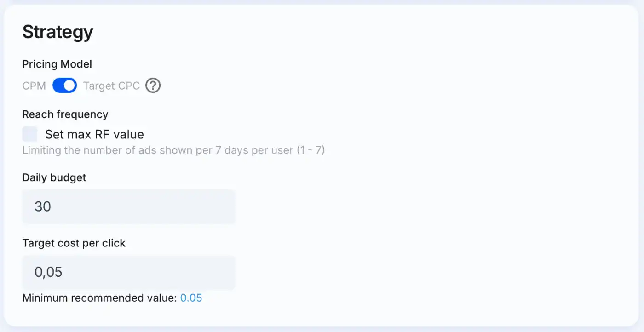
Task: Enable the Set max RF value checkbox
Action: 30,134
